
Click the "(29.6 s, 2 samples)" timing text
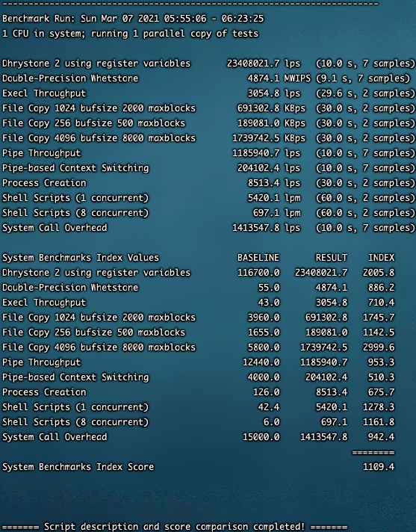365,93
